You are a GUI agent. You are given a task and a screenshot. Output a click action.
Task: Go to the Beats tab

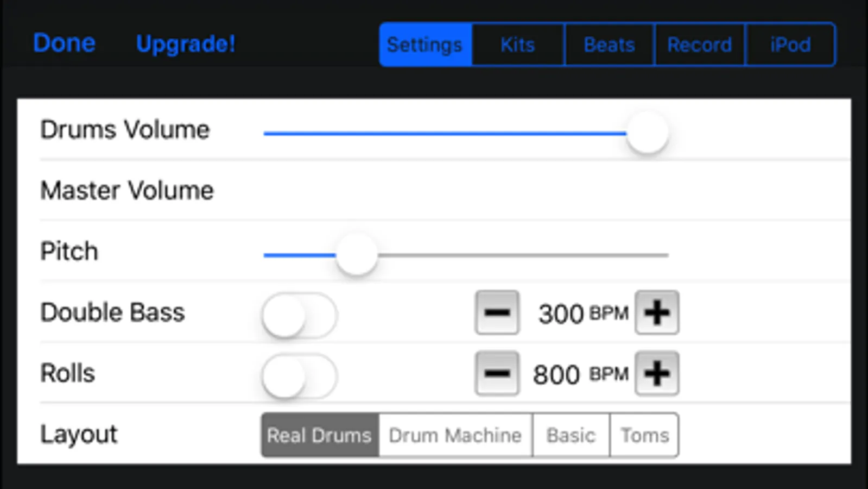tap(610, 45)
